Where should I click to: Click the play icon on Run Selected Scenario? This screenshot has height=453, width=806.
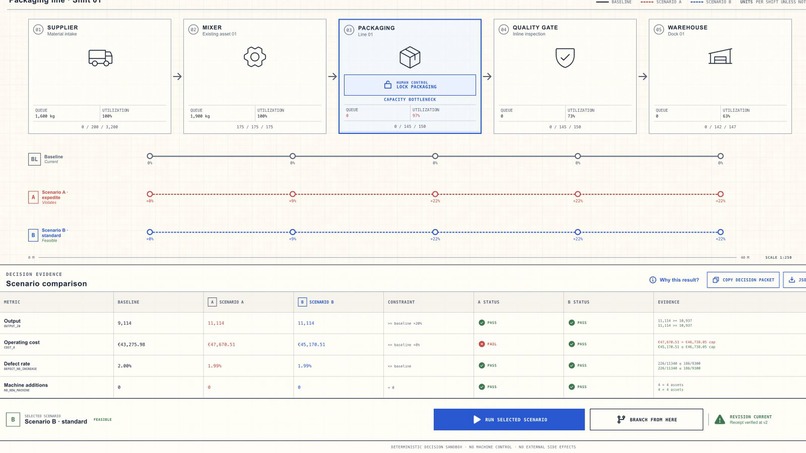(x=477, y=420)
